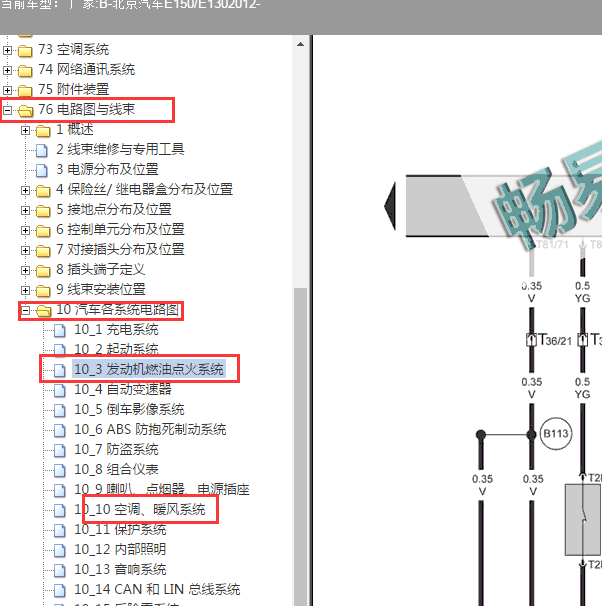602x606 pixels.
Task: Click the folder icon of 8 插头端子定义
Action: coord(43,271)
